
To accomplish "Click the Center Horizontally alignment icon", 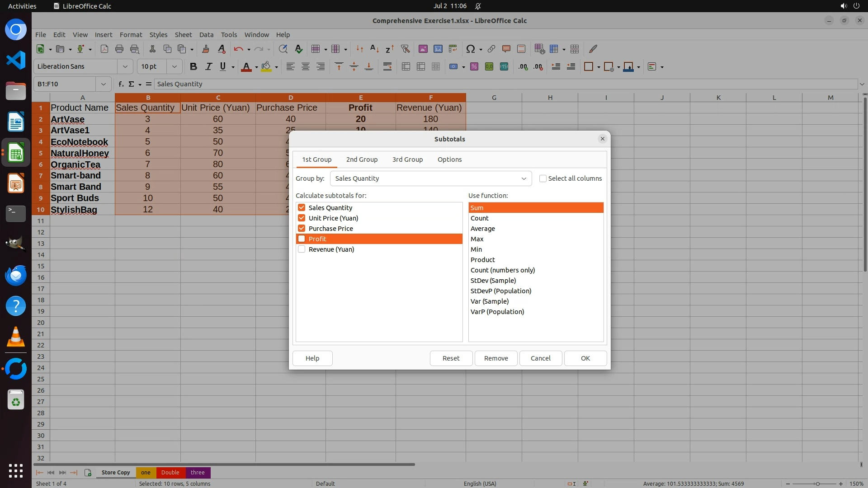I will tap(306, 66).
